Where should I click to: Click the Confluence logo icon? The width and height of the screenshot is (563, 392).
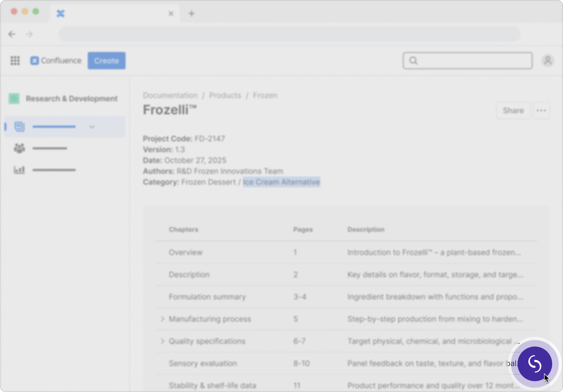click(35, 61)
